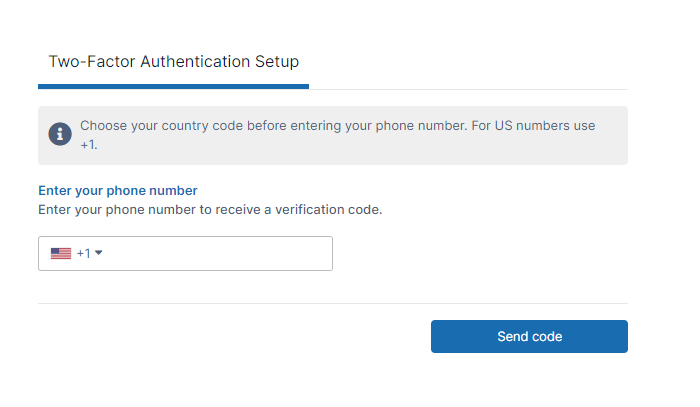Click the +1 country code text
Image resolution: width=700 pixels, height=407 pixels.
(x=84, y=254)
